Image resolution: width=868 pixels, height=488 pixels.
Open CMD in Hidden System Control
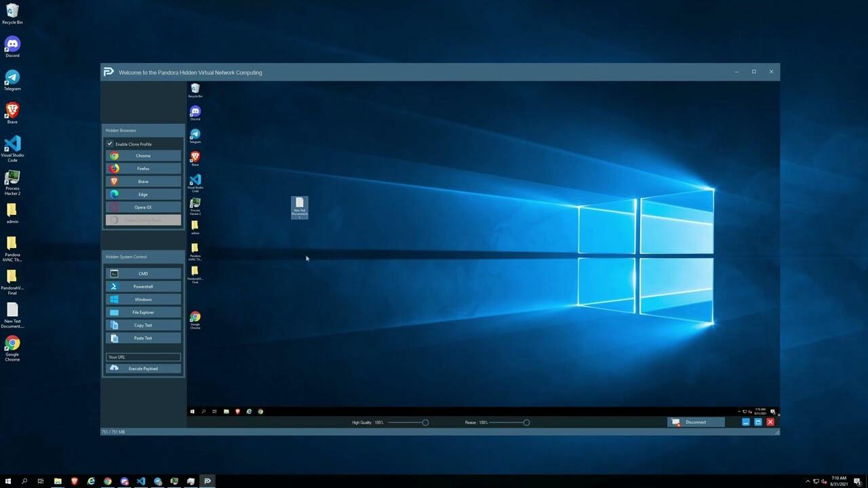pos(143,274)
